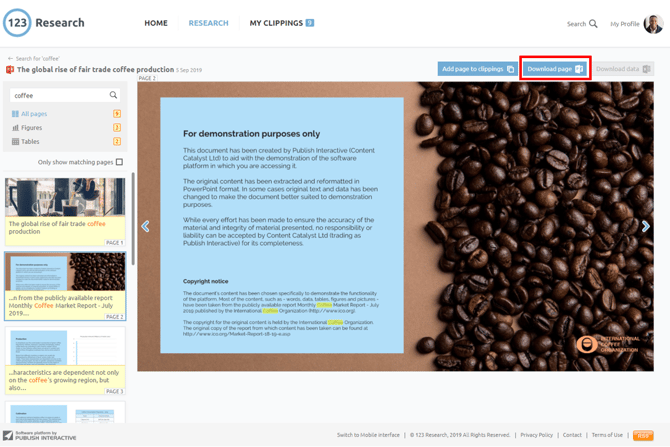670x447 pixels.
Task: Enable Only show matching pages checkbox
Action: (119, 162)
